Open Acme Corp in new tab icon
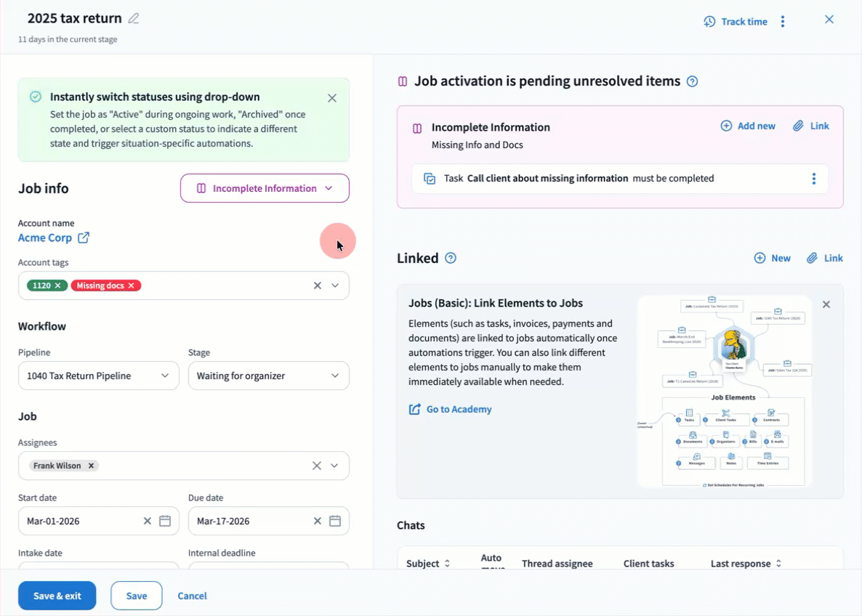Image resolution: width=862 pixels, height=616 pixels. click(84, 238)
